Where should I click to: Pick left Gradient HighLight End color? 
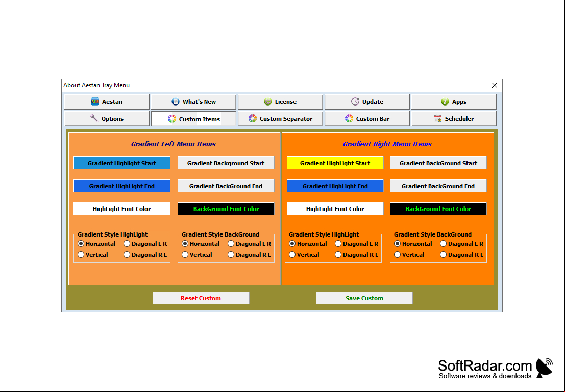click(122, 186)
